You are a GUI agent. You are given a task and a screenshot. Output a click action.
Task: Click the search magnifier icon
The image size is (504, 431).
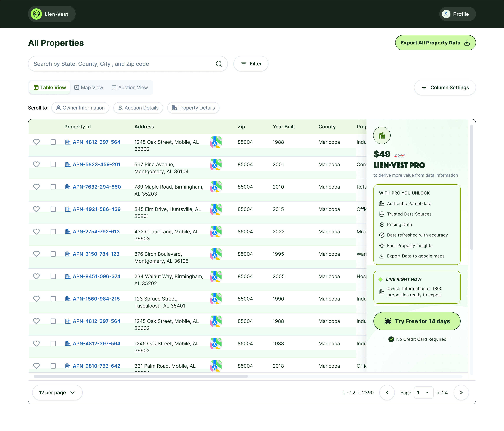pyautogui.click(x=219, y=64)
